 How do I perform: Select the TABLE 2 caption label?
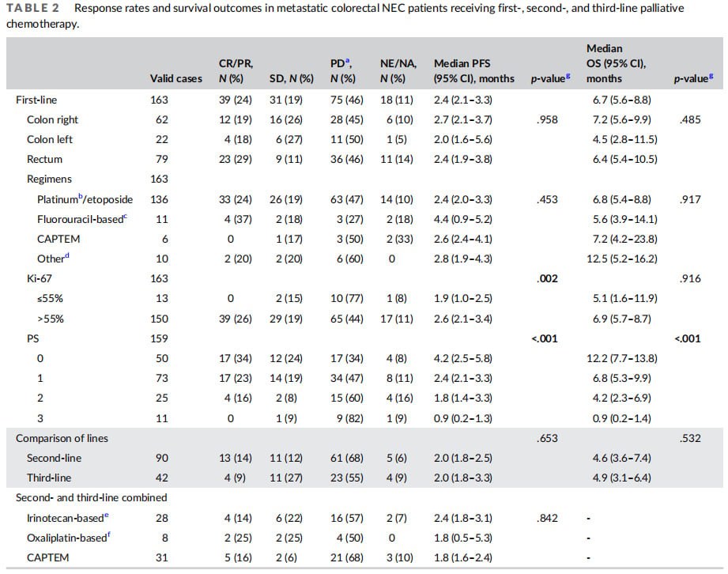click(x=33, y=8)
